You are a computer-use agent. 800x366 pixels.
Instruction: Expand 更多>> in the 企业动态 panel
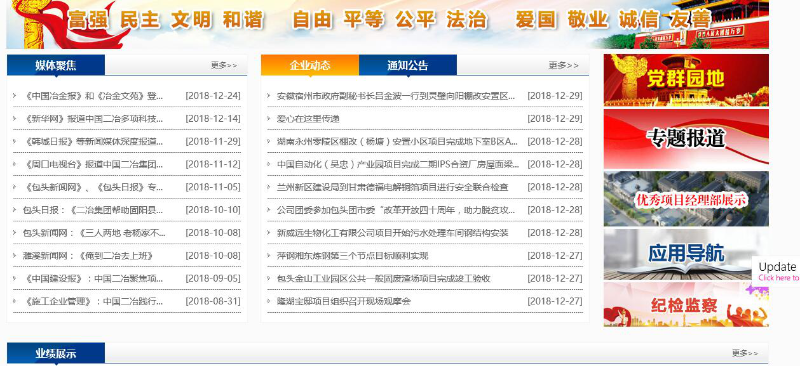point(563,65)
